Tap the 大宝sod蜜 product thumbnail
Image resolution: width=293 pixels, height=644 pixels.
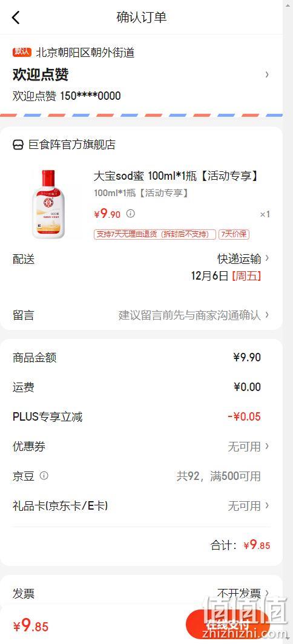coord(48,204)
